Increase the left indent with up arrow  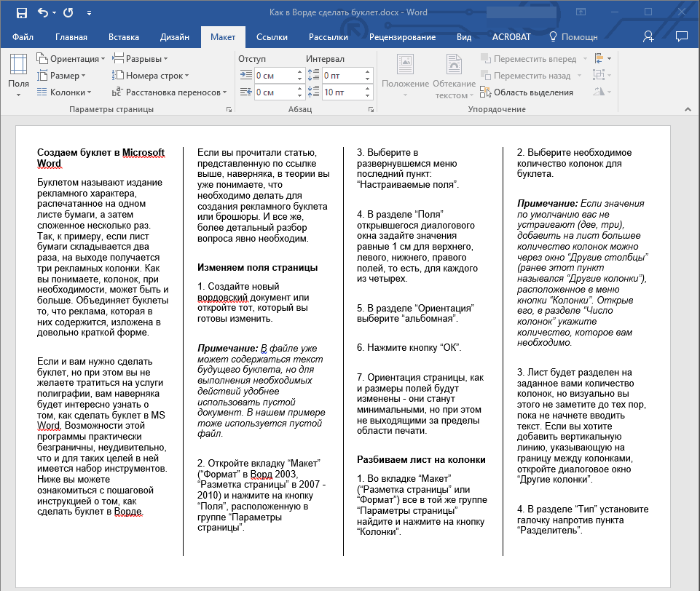pyautogui.click(x=299, y=72)
